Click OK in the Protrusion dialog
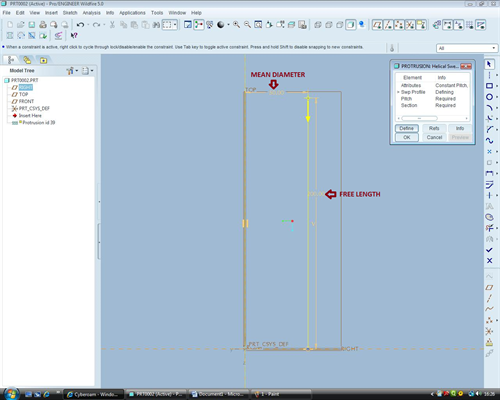 point(407,137)
